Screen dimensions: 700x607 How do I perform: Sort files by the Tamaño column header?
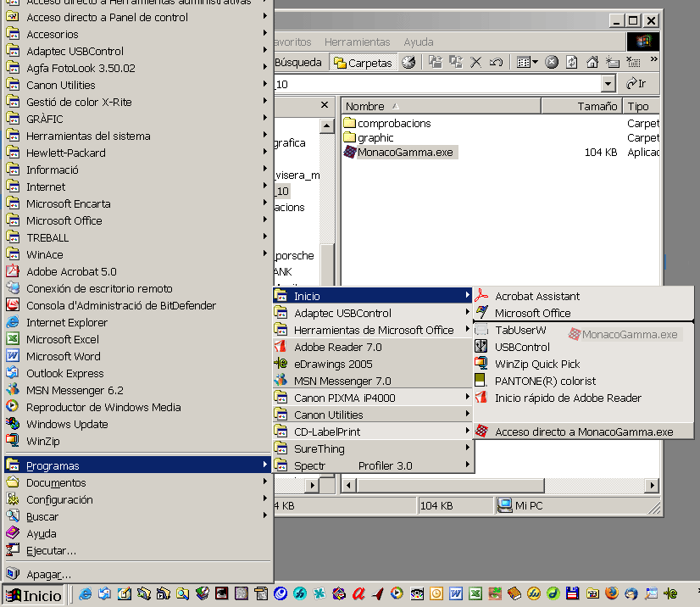click(x=597, y=106)
